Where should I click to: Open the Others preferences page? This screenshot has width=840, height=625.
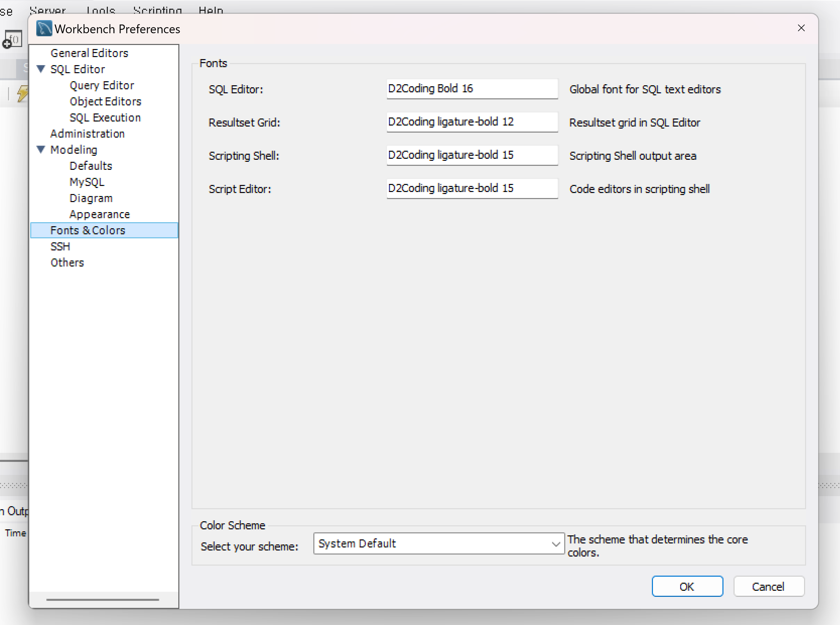[x=67, y=262]
